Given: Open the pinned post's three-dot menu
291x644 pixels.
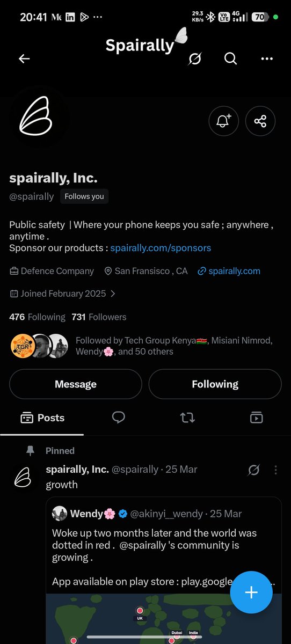Looking at the screenshot, I should [x=275, y=470].
